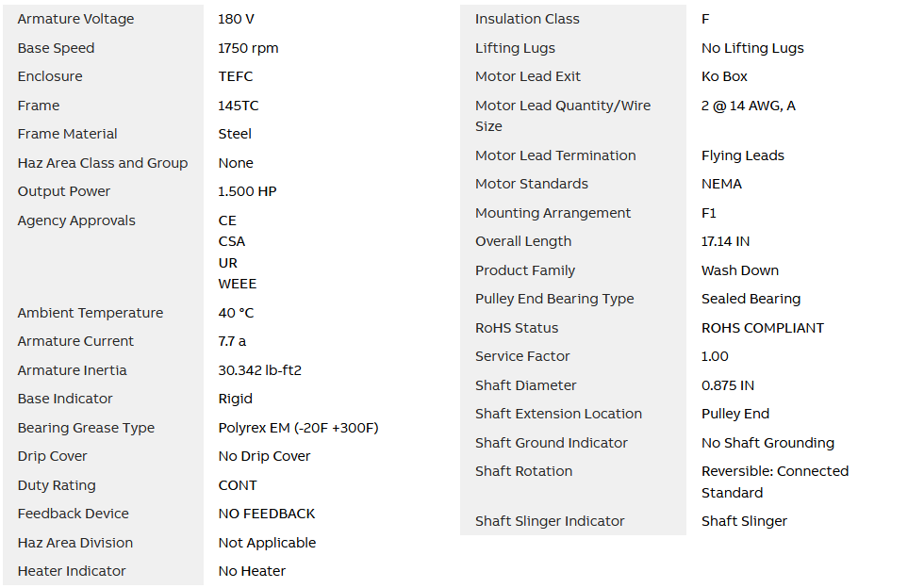Click the 1.500 HP output power value

pos(247,191)
